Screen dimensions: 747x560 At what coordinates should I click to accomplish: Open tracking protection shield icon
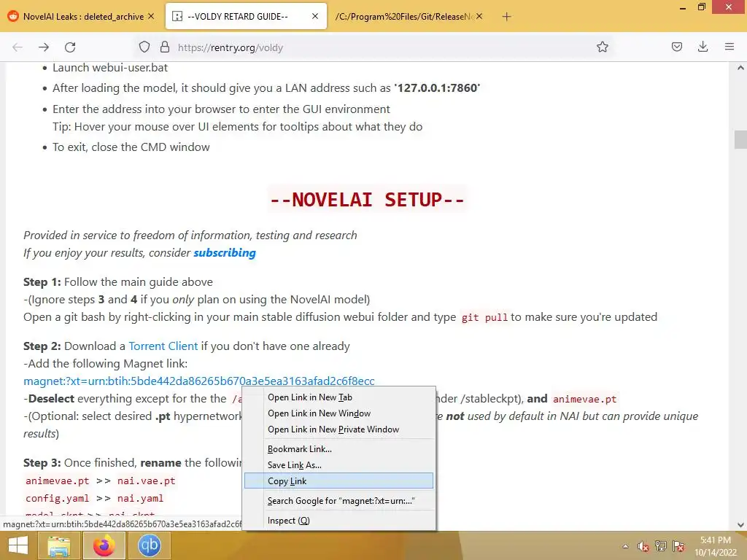(x=144, y=47)
